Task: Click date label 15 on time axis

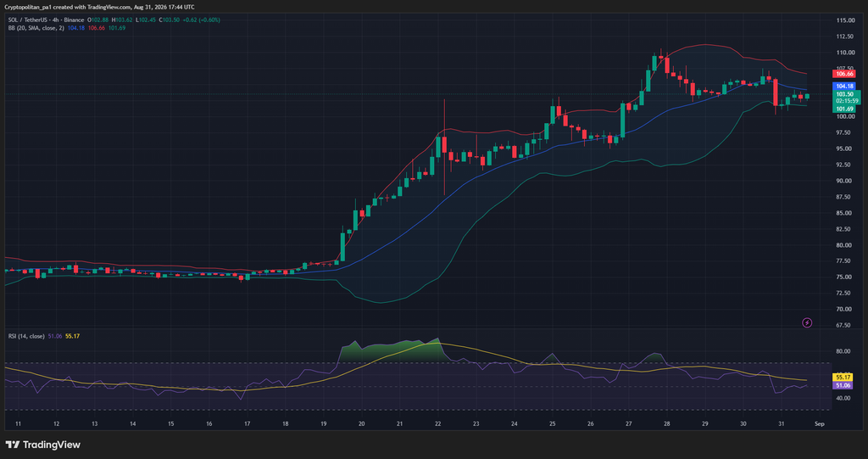Action: [171, 423]
